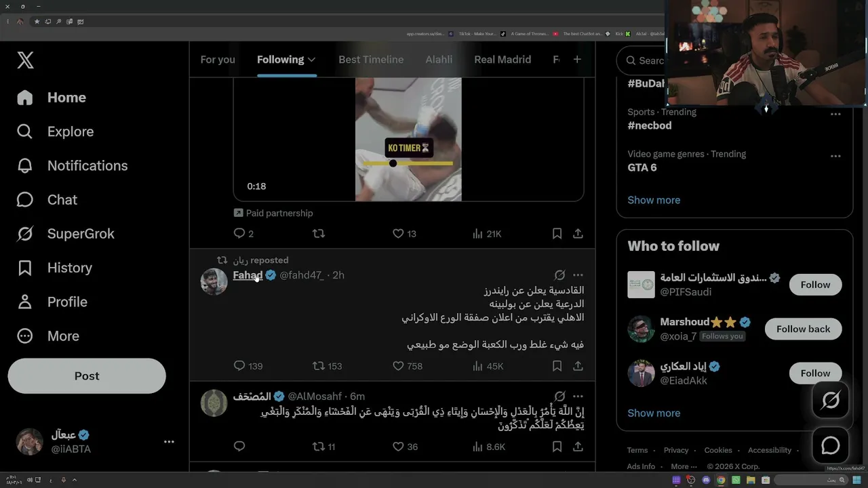The width and height of the screenshot is (868, 488).
Task: Like the @AlMosahf post with 36 likes
Action: pyautogui.click(x=405, y=447)
